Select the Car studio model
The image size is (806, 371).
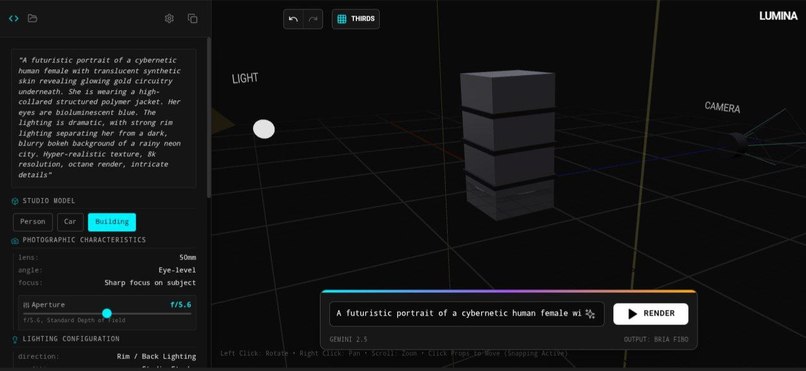70,222
